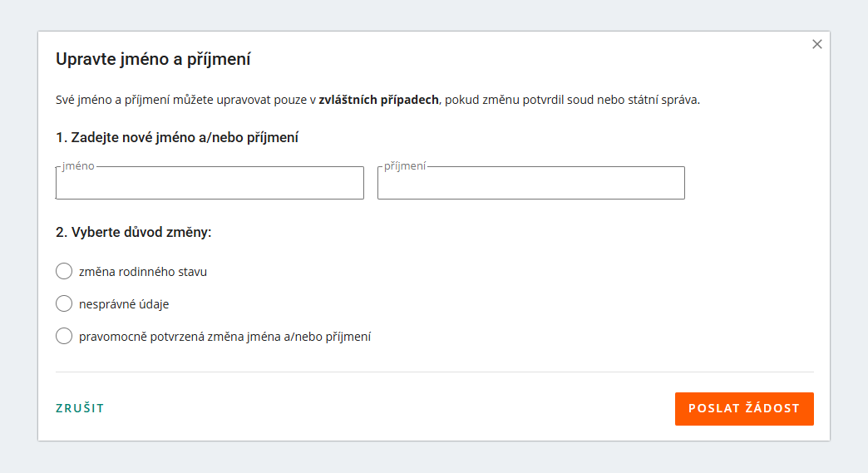
Task: Click the '2. Vyberte důvod změny' heading
Action: point(133,232)
